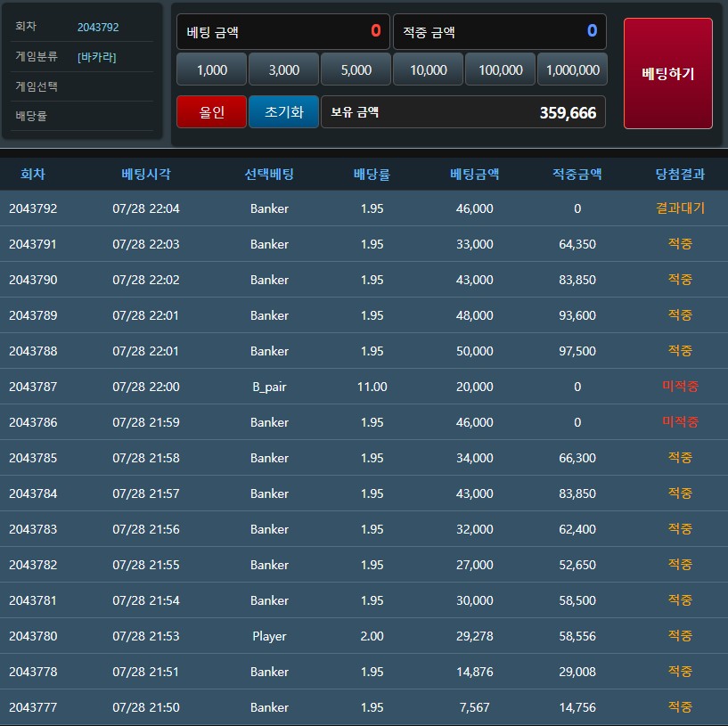The width and height of the screenshot is (728, 726).
Task: Click the 당첨결과 column header
Action: [x=680, y=174]
